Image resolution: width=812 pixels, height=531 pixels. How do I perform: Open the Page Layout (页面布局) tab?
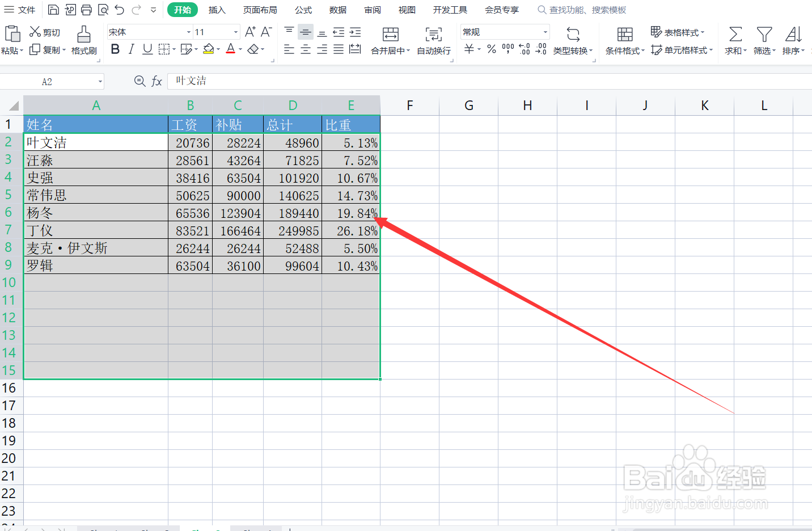260,10
